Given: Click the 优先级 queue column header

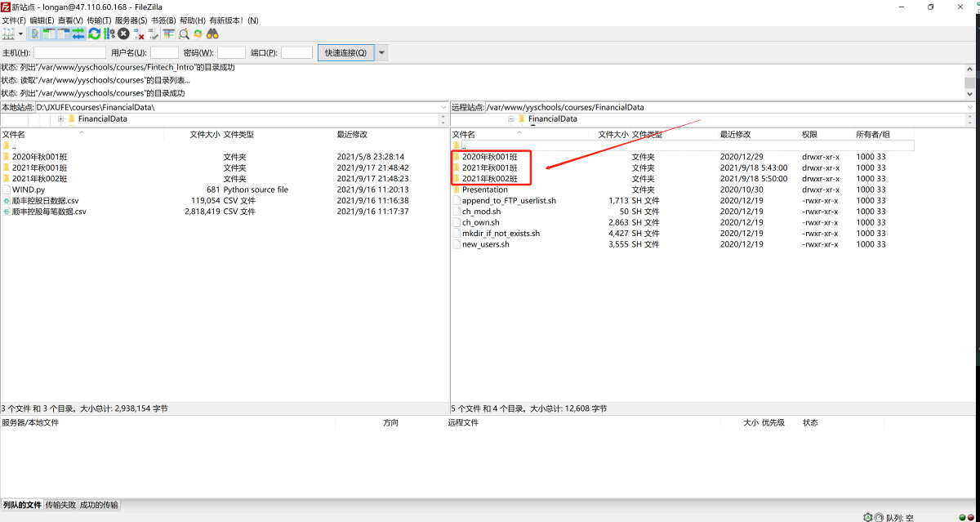Looking at the screenshot, I should point(773,422).
